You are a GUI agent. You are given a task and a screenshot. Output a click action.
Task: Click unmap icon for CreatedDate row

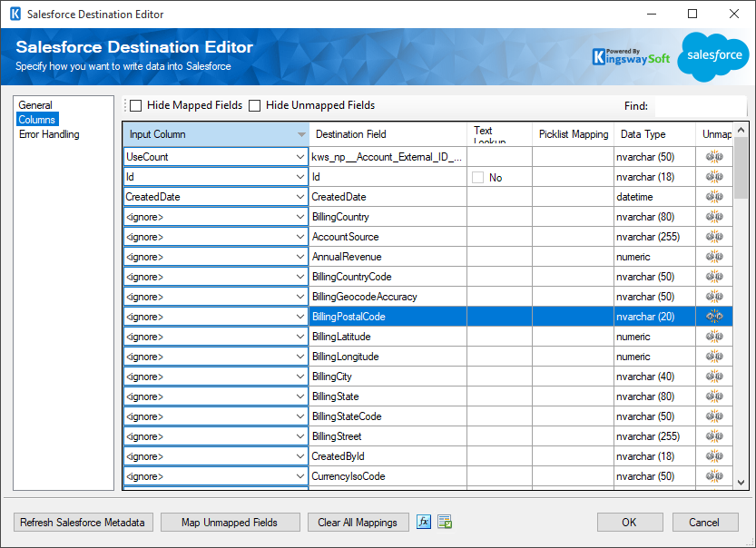714,197
